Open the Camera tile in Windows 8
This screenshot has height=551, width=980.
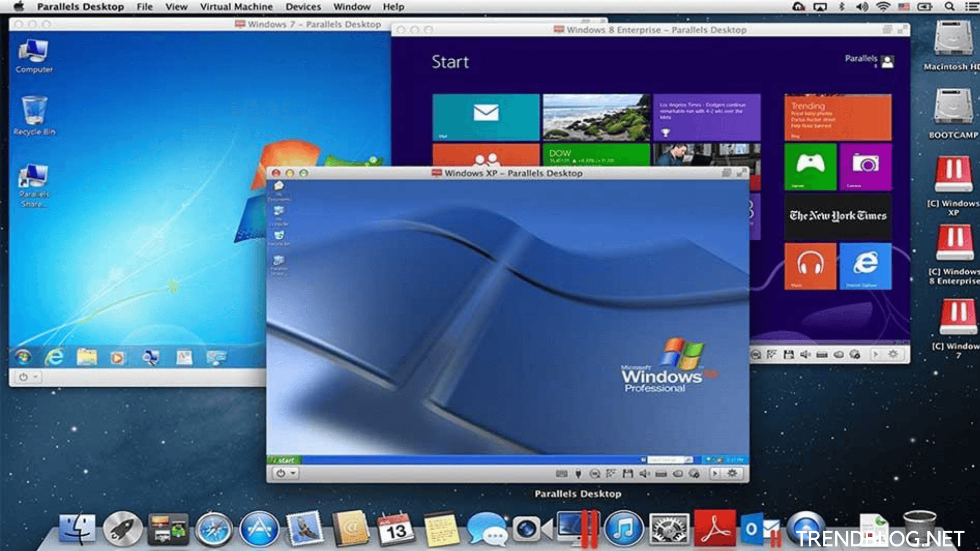(x=866, y=166)
